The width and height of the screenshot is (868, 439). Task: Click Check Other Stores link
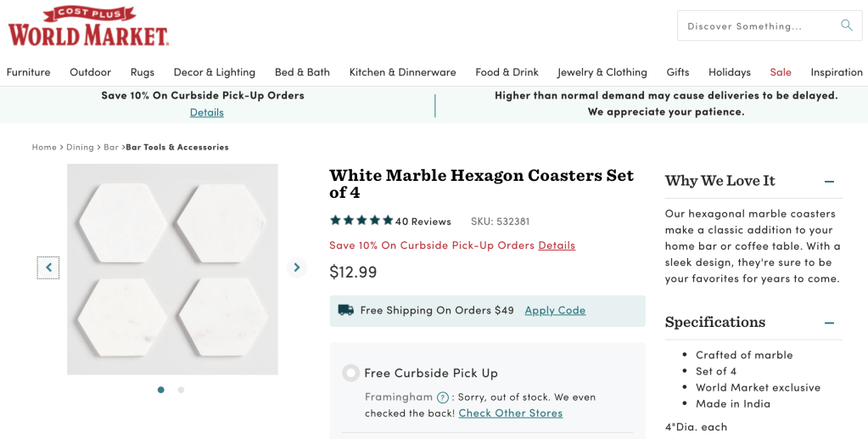(510, 413)
